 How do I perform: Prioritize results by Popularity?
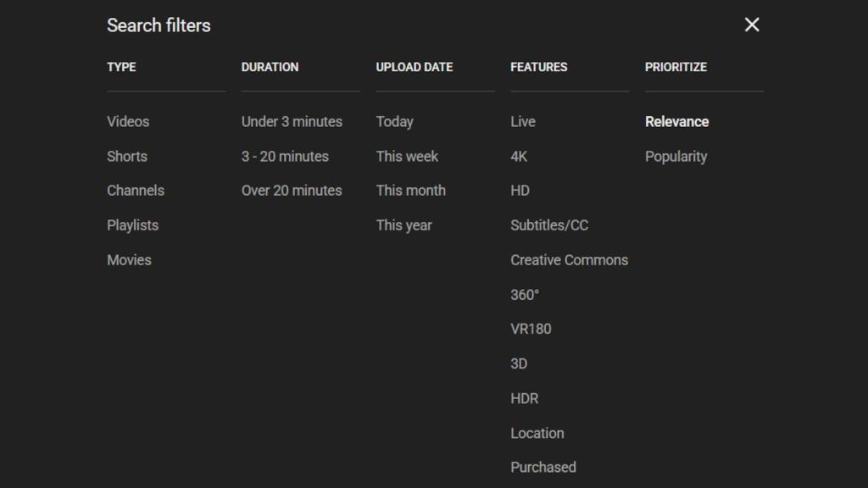[676, 156]
